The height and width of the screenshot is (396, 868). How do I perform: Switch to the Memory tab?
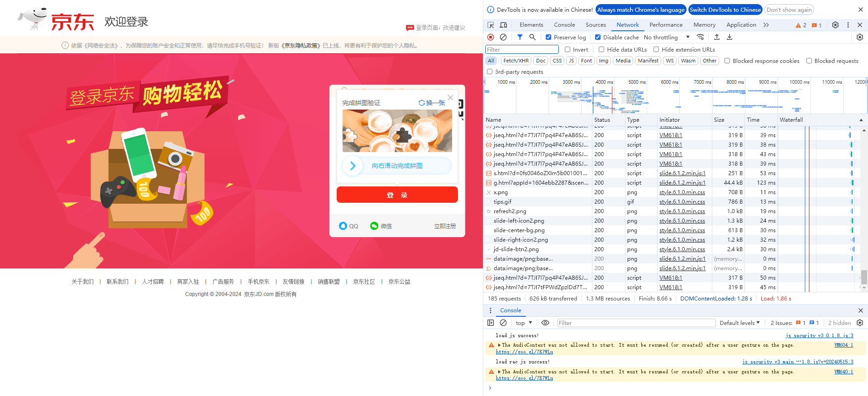pyautogui.click(x=704, y=25)
